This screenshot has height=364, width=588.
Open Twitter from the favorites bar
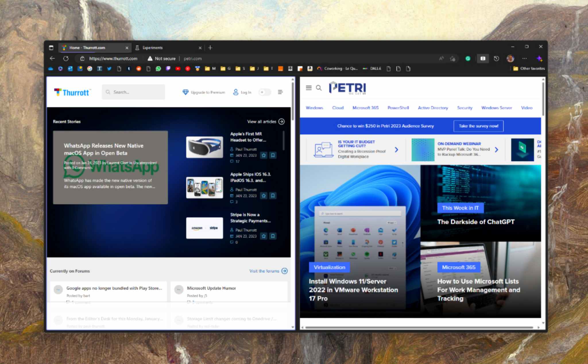pos(109,69)
